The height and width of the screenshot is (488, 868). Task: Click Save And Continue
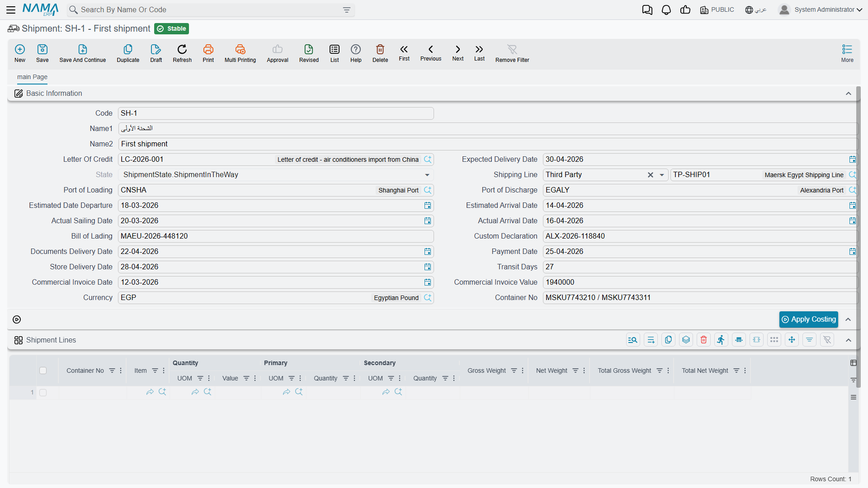(x=83, y=53)
